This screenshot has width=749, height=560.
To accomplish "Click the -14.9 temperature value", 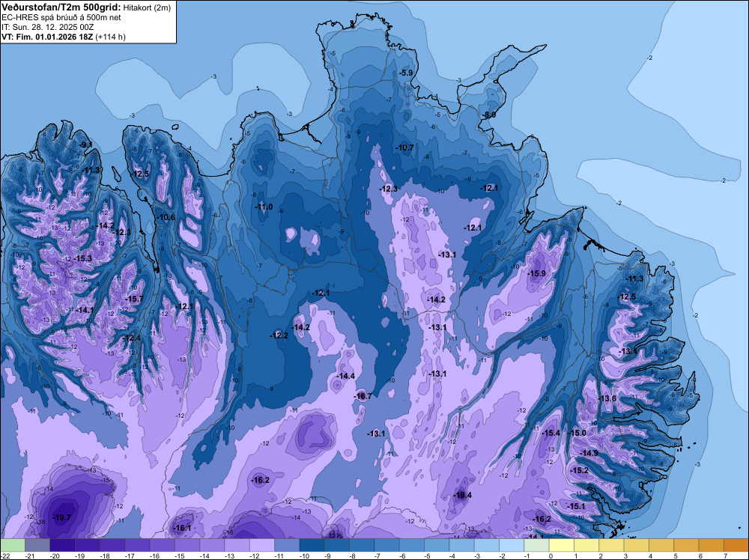I will pyautogui.click(x=589, y=453).
